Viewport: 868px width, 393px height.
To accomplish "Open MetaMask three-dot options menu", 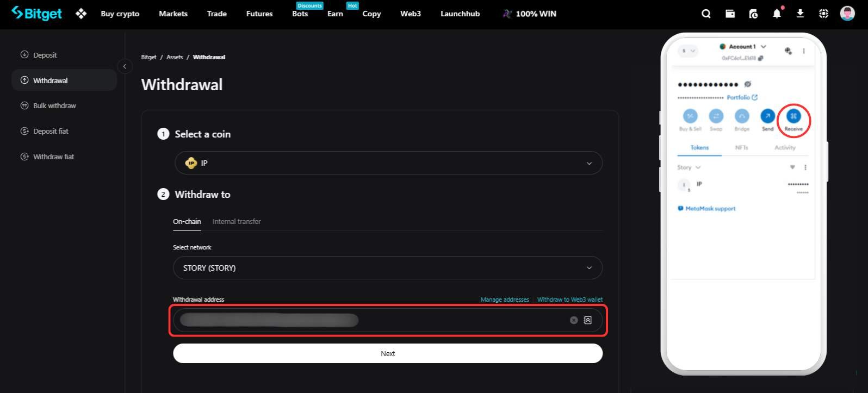I will pyautogui.click(x=804, y=51).
